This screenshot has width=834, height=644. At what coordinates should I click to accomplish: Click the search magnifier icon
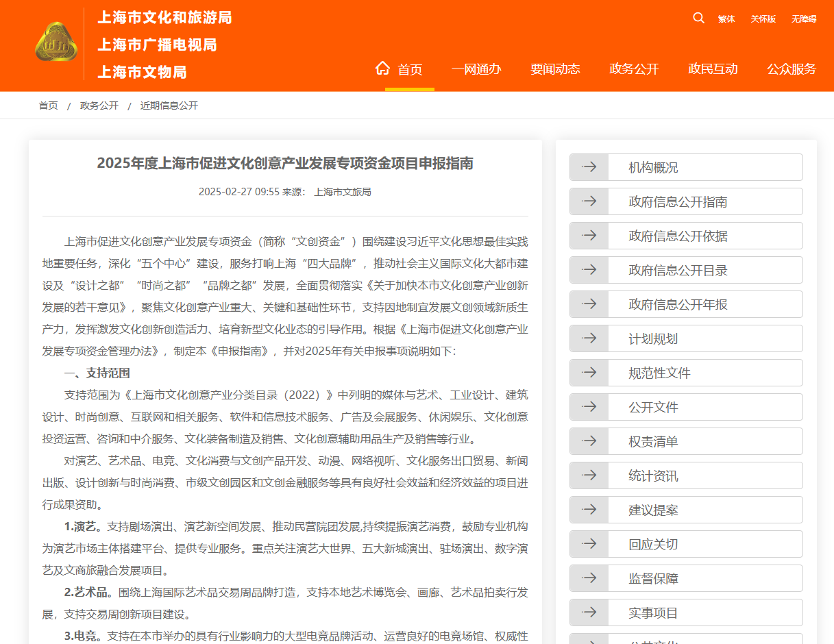[x=698, y=18]
